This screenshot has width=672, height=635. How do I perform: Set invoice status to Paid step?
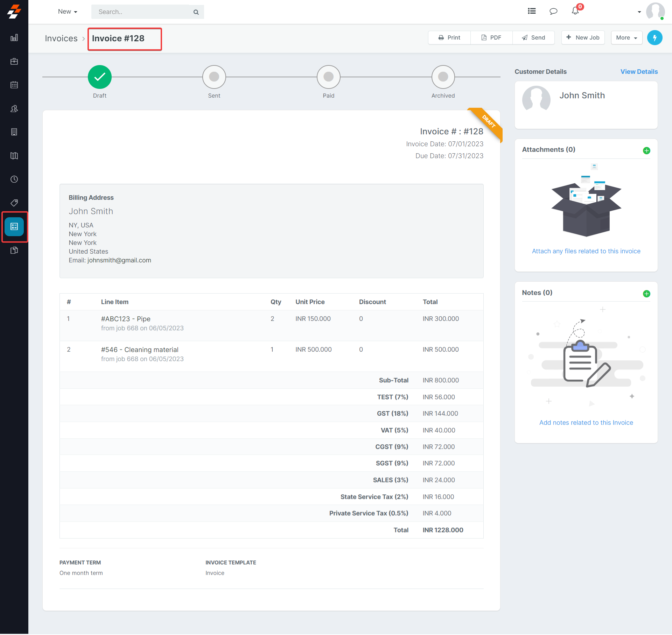tap(328, 77)
